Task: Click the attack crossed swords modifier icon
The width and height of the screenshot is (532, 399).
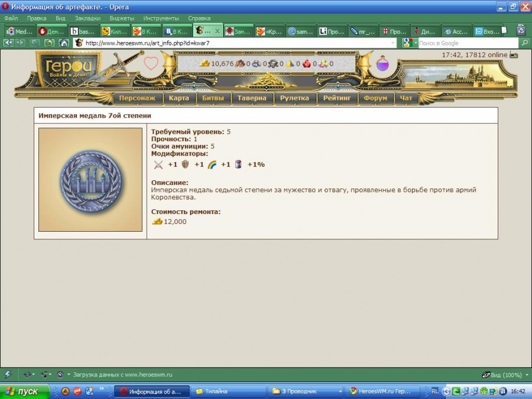Action: (x=158, y=165)
